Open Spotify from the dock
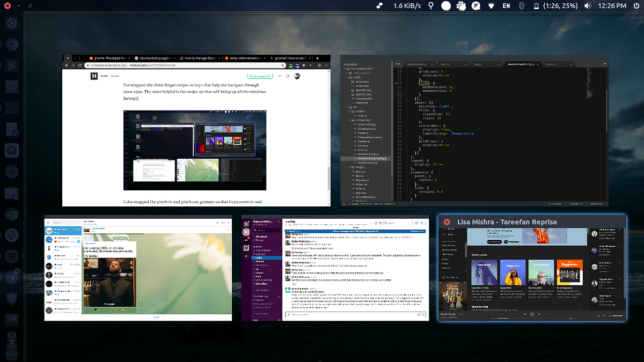The height and width of the screenshot is (362, 644). (x=12, y=256)
